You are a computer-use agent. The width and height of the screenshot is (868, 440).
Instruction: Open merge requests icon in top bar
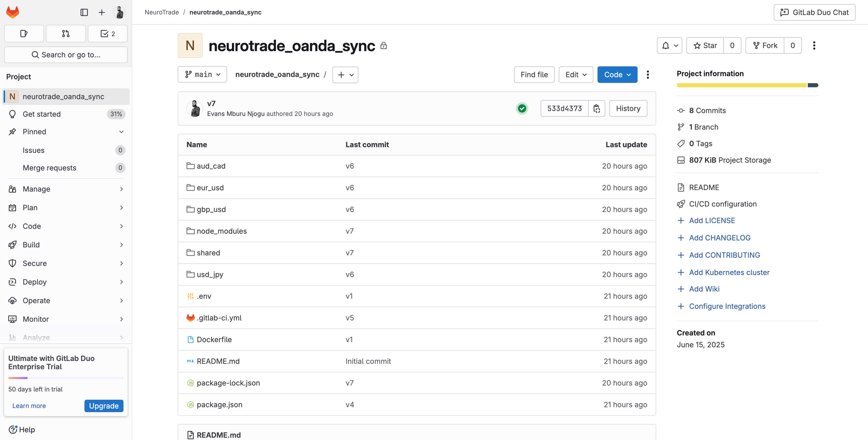66,34
